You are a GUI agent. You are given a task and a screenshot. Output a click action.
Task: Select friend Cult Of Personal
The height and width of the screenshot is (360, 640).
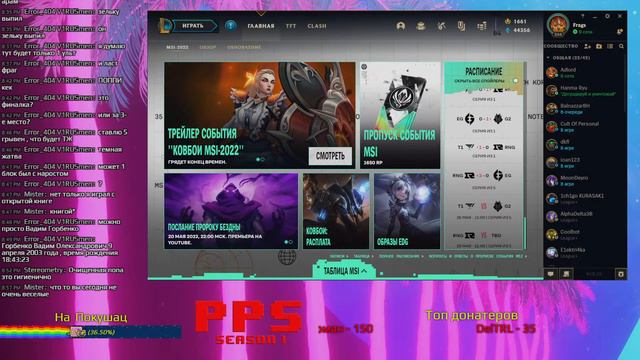[x=584, y=127]
